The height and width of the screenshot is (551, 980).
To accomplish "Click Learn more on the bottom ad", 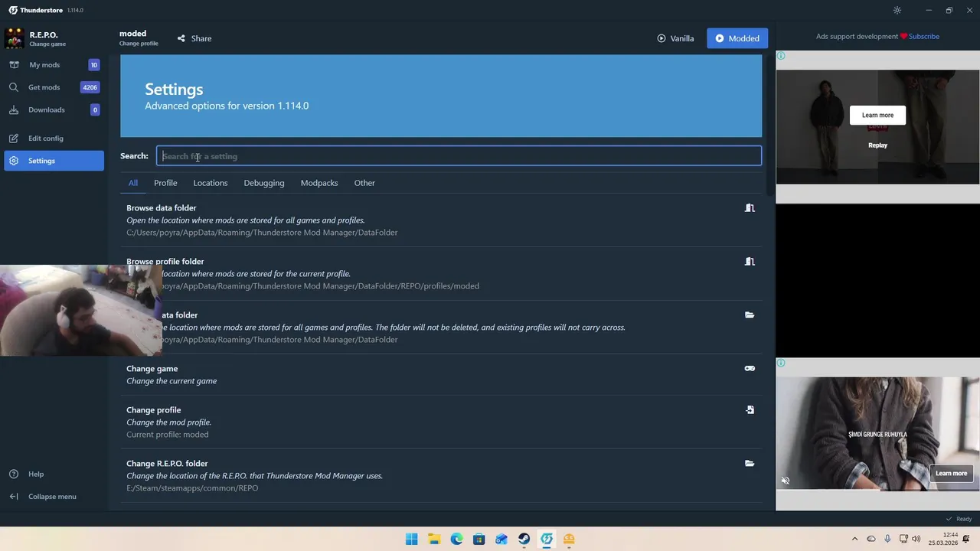I will (x=951, y=474).
